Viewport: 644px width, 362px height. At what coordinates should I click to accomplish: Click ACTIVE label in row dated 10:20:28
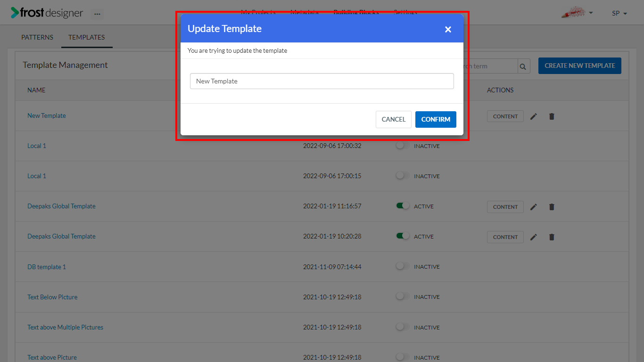(424, 237)
